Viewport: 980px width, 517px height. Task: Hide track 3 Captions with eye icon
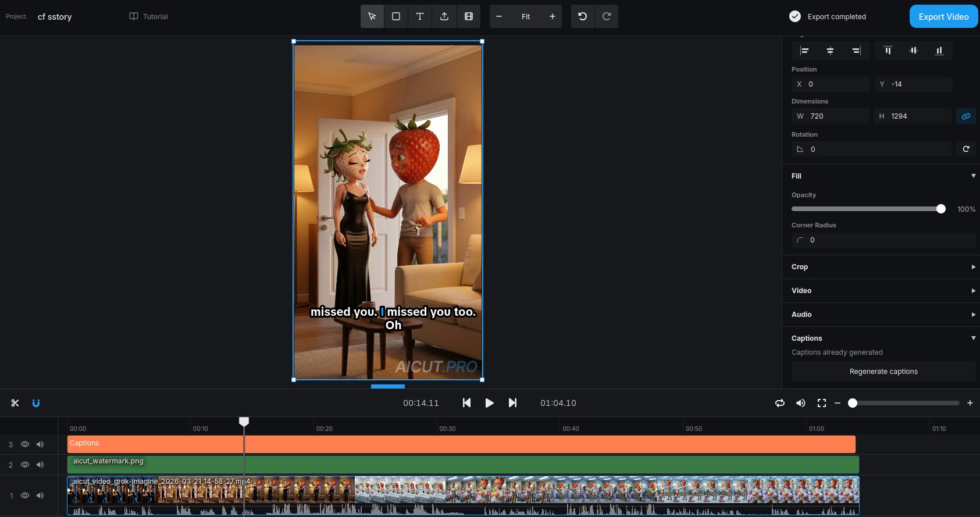click(x=25, y=444)
